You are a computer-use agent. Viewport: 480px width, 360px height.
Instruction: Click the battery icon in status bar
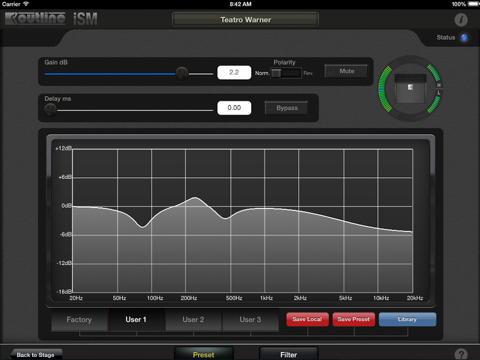[473, 4]
